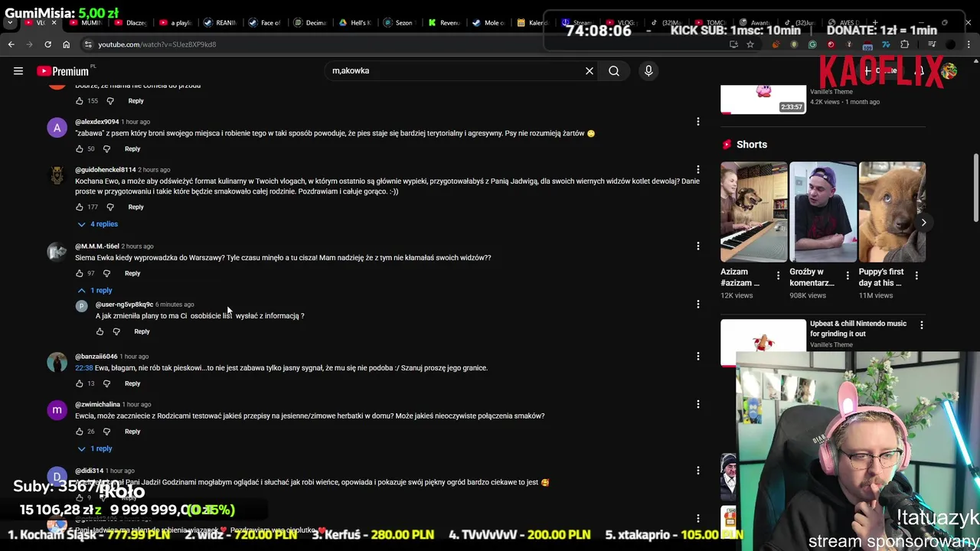Open options menu for @zwimichalina comment
Viewport: 980px width, 551px height.
point(697,405)
